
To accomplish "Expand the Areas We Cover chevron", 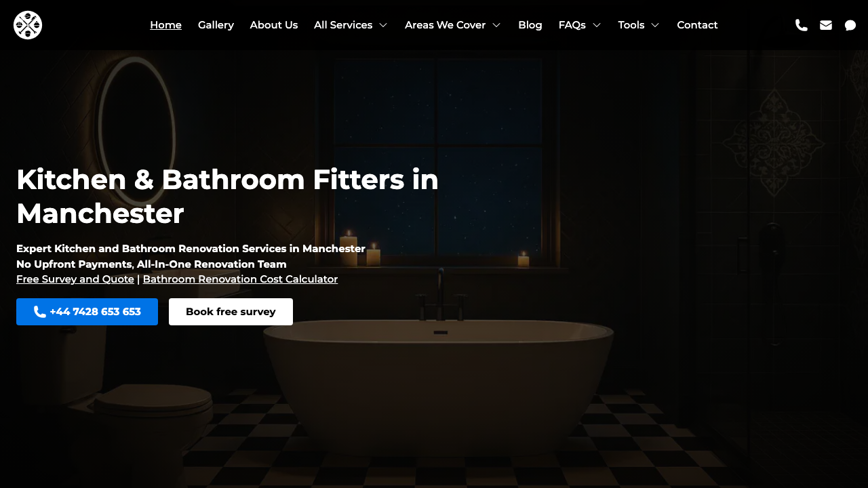I will pos(496,25).
